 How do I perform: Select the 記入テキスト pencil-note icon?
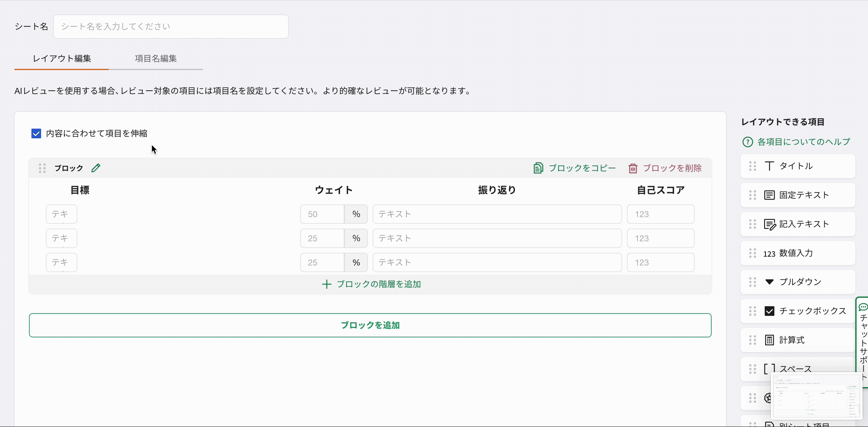[x=770, y=224]
